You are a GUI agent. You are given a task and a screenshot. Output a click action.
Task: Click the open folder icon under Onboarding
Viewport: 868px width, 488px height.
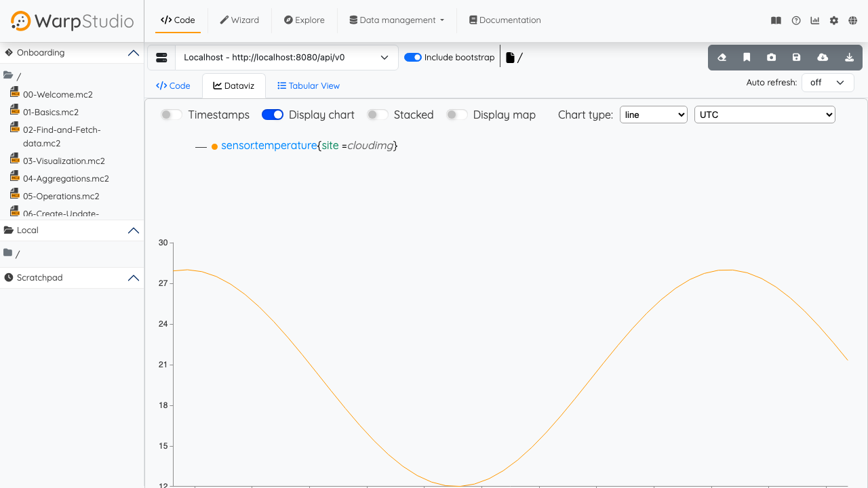[8, 75]
